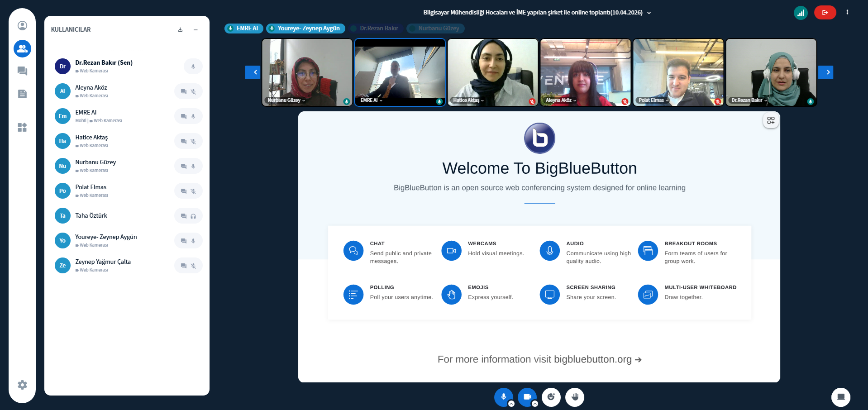868x410 pixels.
Task: Open the apps grid icon in sidebar
Action: [22, 127]
